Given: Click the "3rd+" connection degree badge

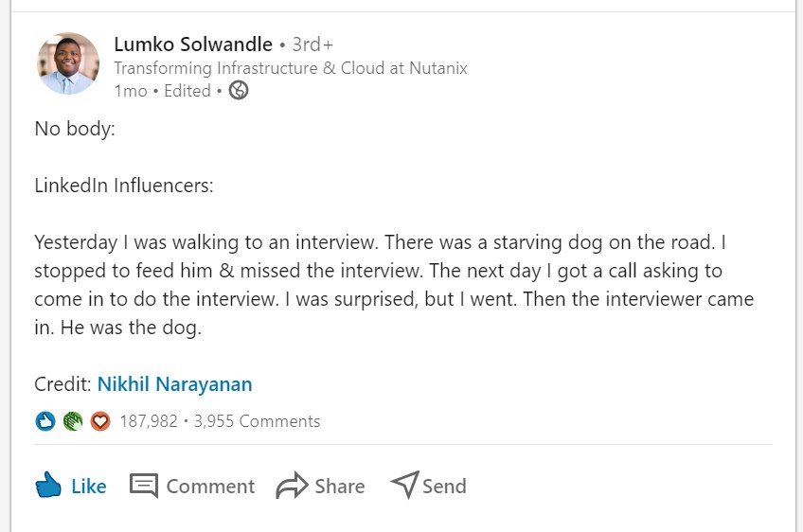Looking at the screenshot, I should 312,44.
